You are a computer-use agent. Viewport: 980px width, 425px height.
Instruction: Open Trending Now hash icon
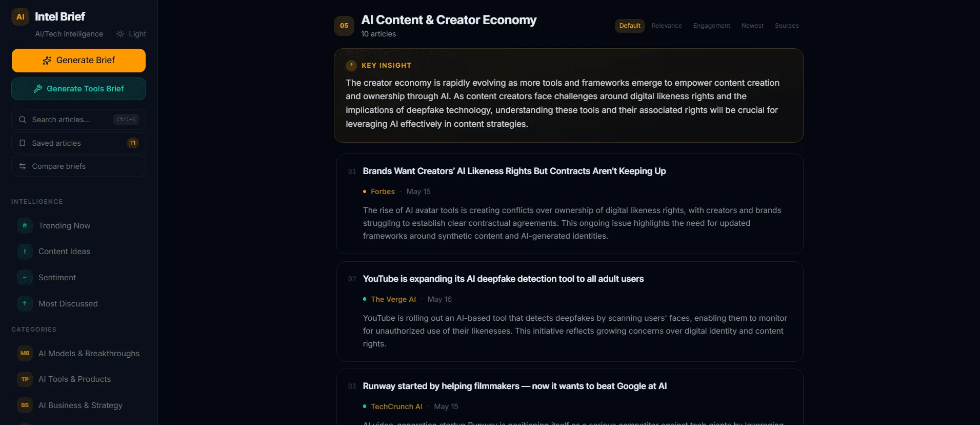pos(25,225)
